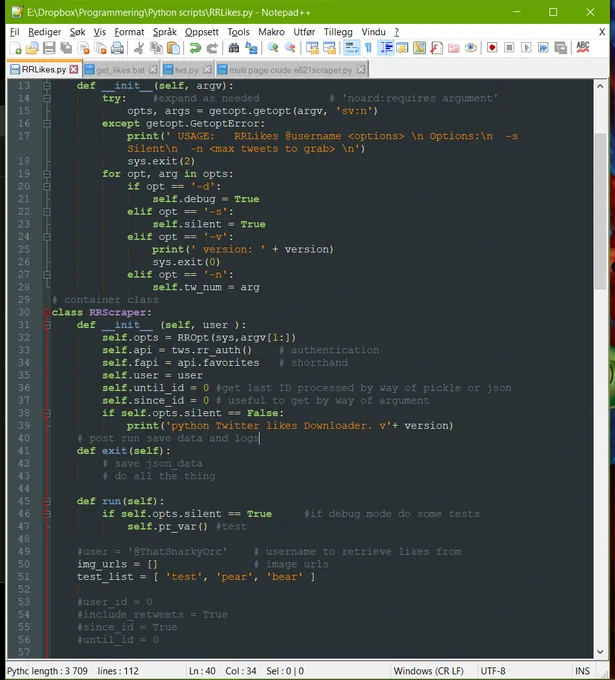Paste from clipboard using the Paste icon

pyautogui.click(x=173, y=48)
